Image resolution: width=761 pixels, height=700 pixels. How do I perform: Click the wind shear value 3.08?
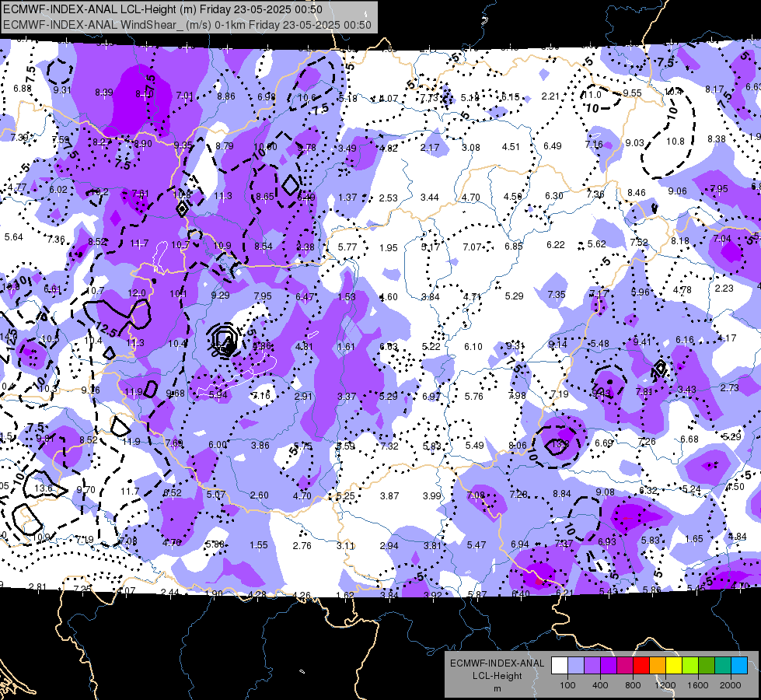click(x=471, y=147)
